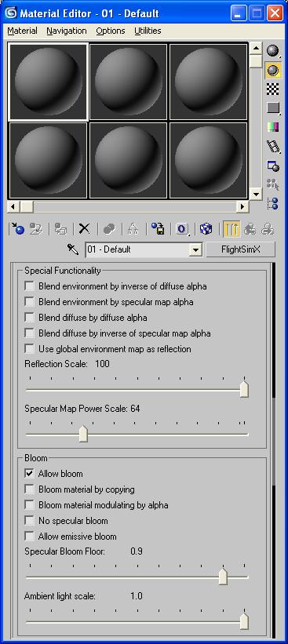Click the Sample UV Tiling icon

click(x=273, y=108)
